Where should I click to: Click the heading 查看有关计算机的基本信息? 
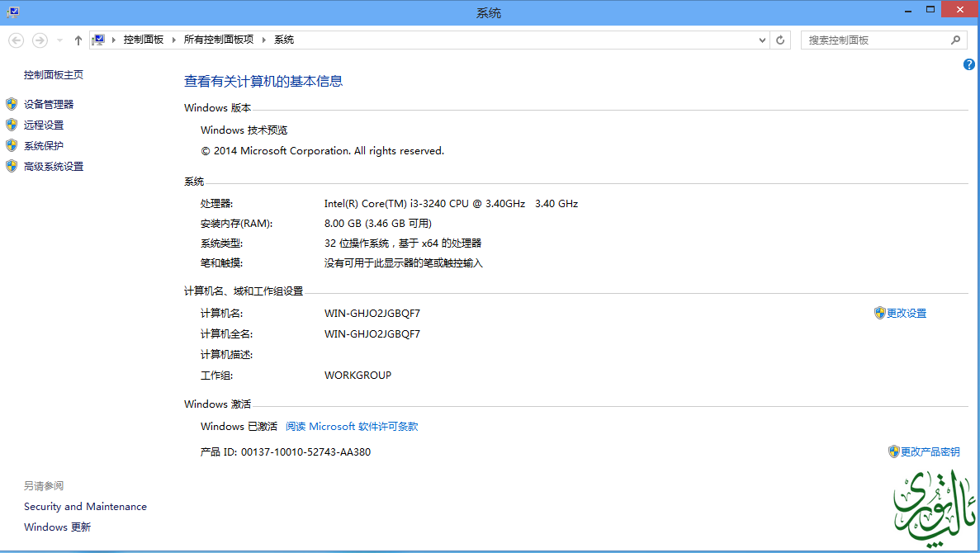[263, 81]
